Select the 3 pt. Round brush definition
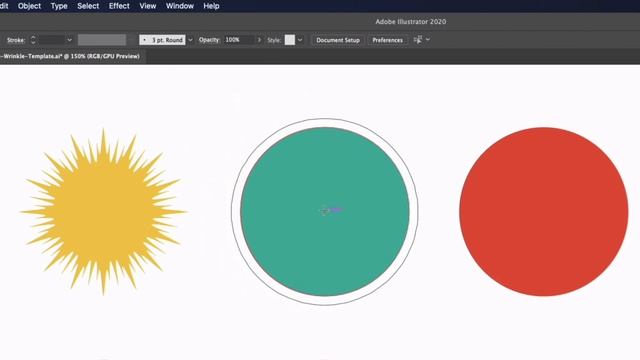The width and height of the screenshot is (640, 360). point(162,40)
